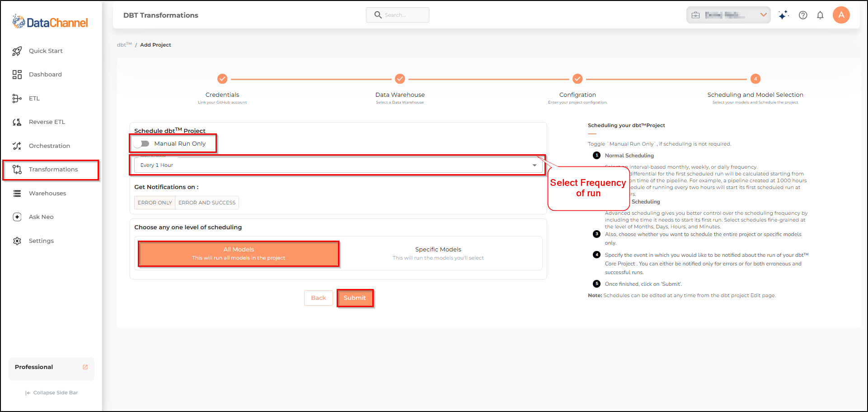Click the Dashboard grid icon
The height and width of the screenshot is (412, 868).
tap(17, 75)
